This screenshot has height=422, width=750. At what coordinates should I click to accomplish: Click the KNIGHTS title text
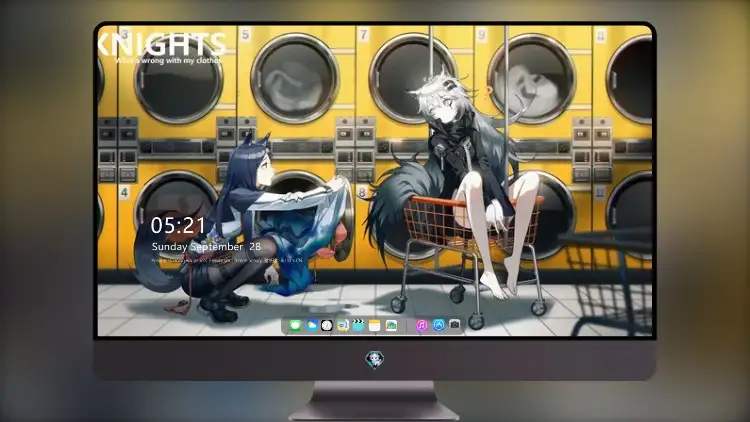pyautogui.click(x=162, y=44)
